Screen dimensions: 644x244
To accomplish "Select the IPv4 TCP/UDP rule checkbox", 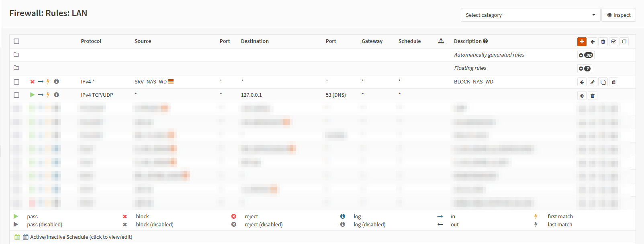I will point(16,95).
